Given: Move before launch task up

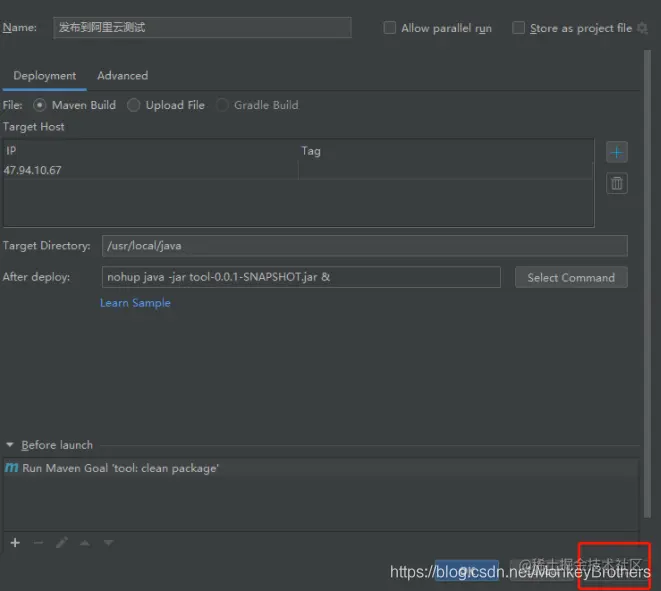Looking at the screenshot, I should [x=85, y=543].
